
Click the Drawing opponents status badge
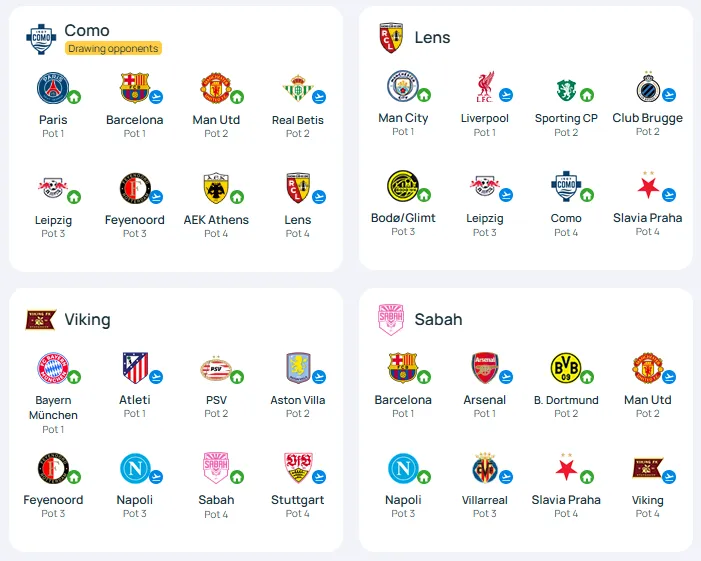(x=113, y=48)
